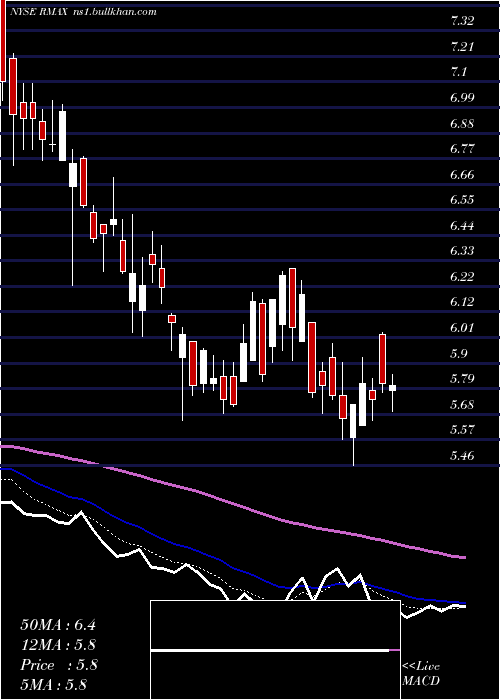Click the 50MA : 6.4 readout
Screen dimensions: 500x700
click(58, 625)
